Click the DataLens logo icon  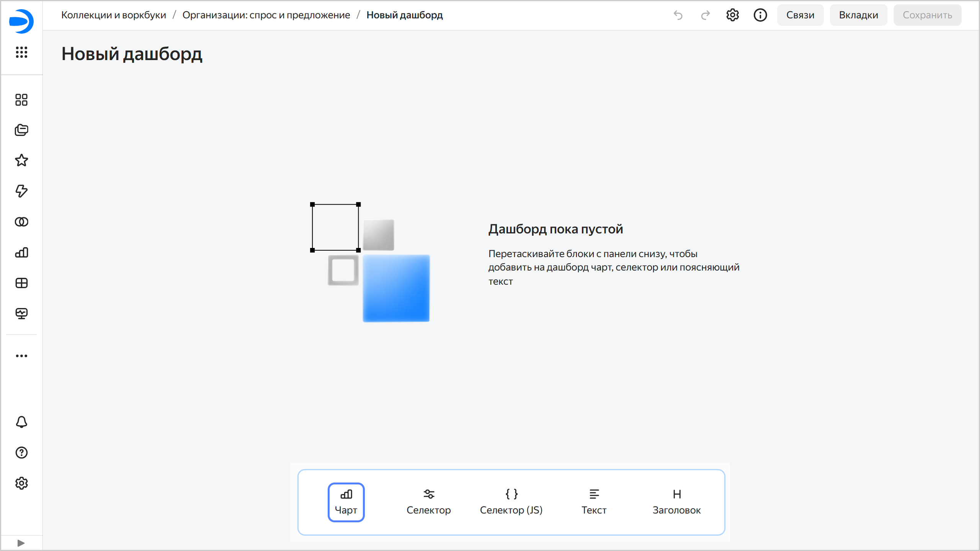click(21, 21)
